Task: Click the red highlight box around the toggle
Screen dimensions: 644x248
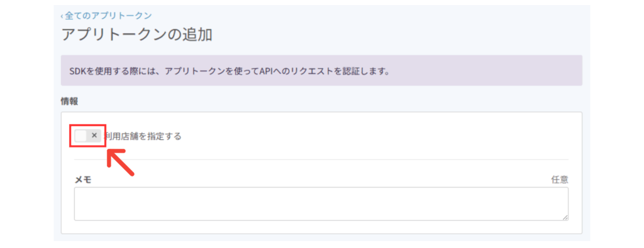Action: pos(88,136)
